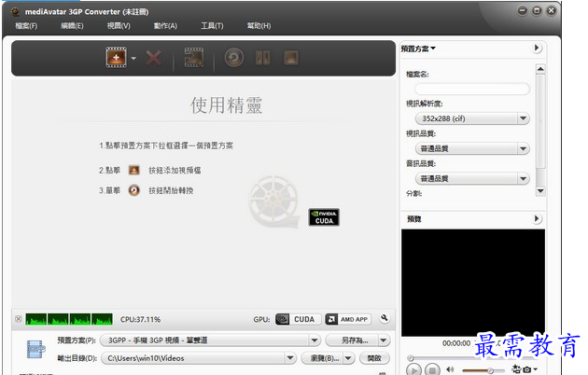Click the 預覽 panel expand arrow
588x375 pixels.
coord(537,219)
